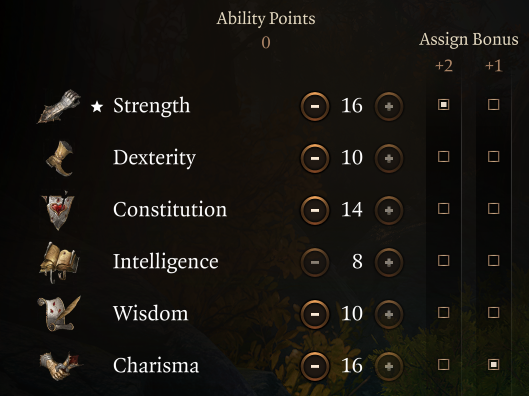Decrease Constitution with the minus button
Screen dimensions: 529x396
coord(315,210)
